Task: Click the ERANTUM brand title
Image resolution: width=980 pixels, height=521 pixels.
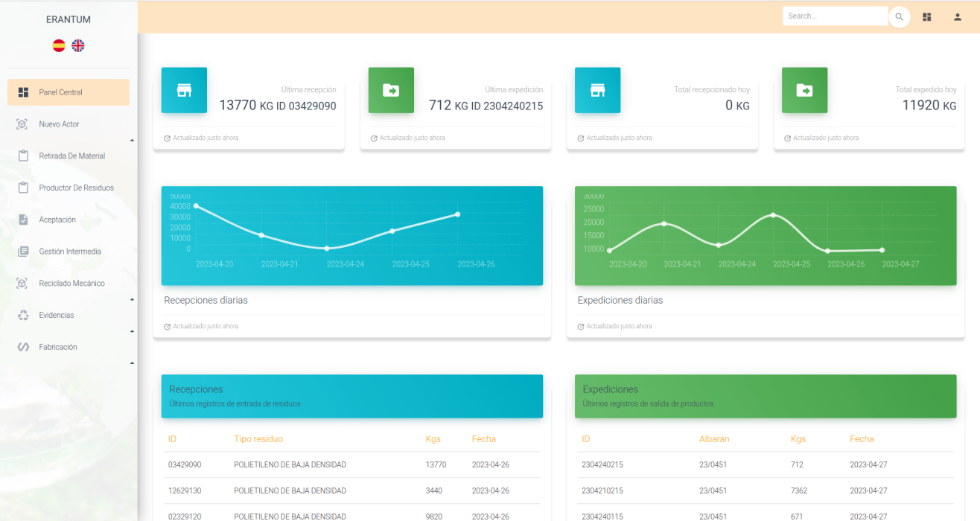Action: point(69,19)
